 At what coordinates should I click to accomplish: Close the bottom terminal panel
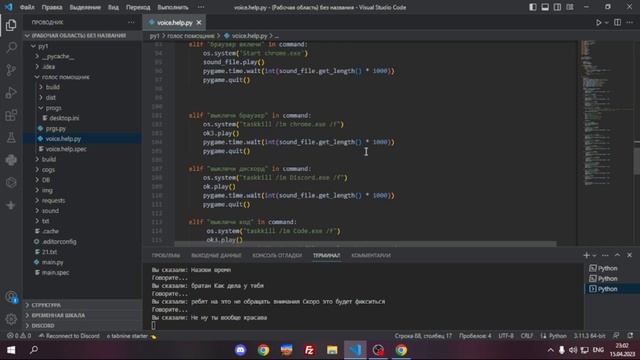tap(629, 255)
